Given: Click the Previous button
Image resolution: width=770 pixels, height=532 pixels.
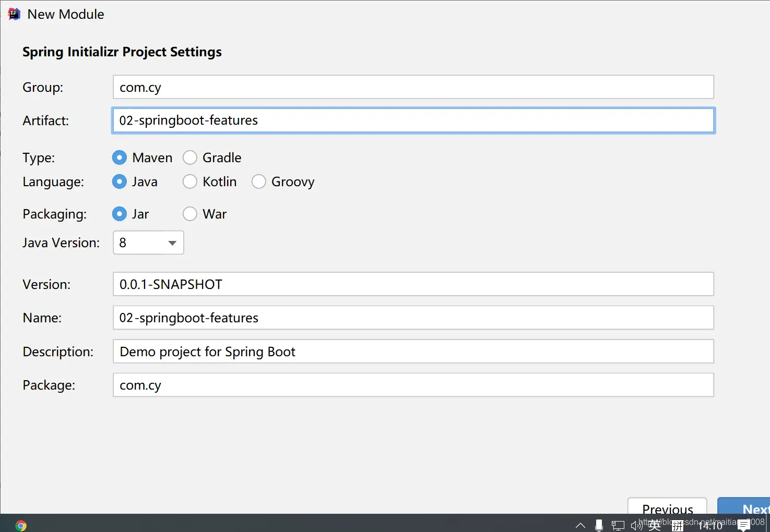Looking at the screenshot, I should pos(667,506).
